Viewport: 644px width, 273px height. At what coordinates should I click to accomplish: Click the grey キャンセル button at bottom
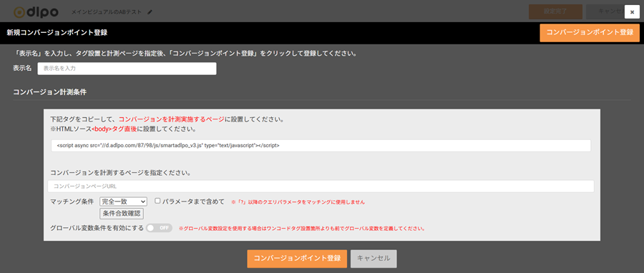pyautogui.click(x=374, y=259)
